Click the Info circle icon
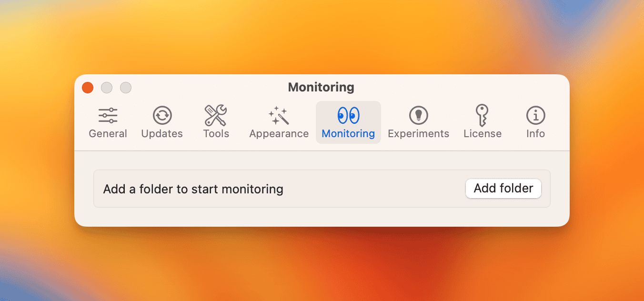This screenshot has width=644, height=301. (x=535, y=115)
